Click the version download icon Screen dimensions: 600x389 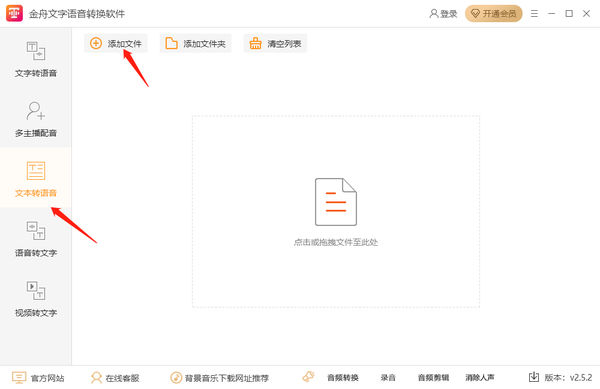(x=534, y=377)
